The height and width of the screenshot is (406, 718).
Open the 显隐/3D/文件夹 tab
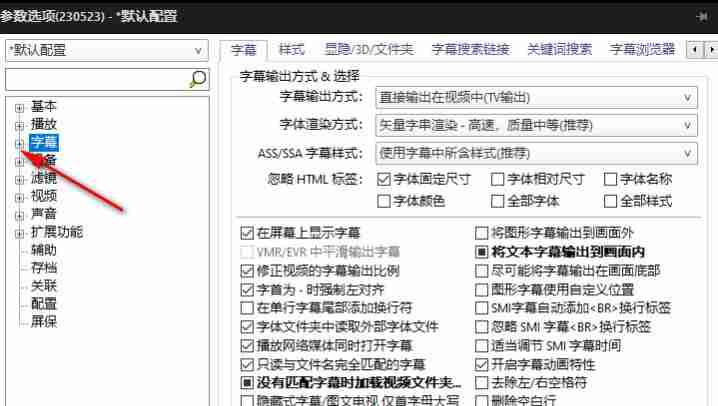pyautogui.click(x=369, y=49)
